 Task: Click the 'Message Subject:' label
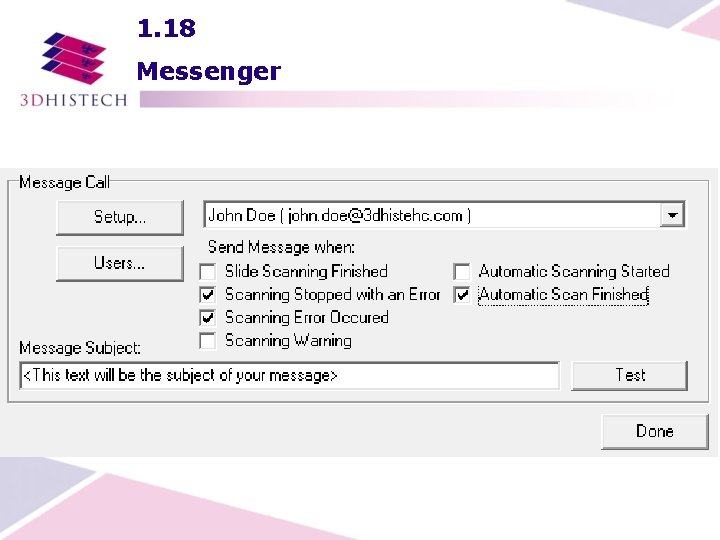[80, 348]
